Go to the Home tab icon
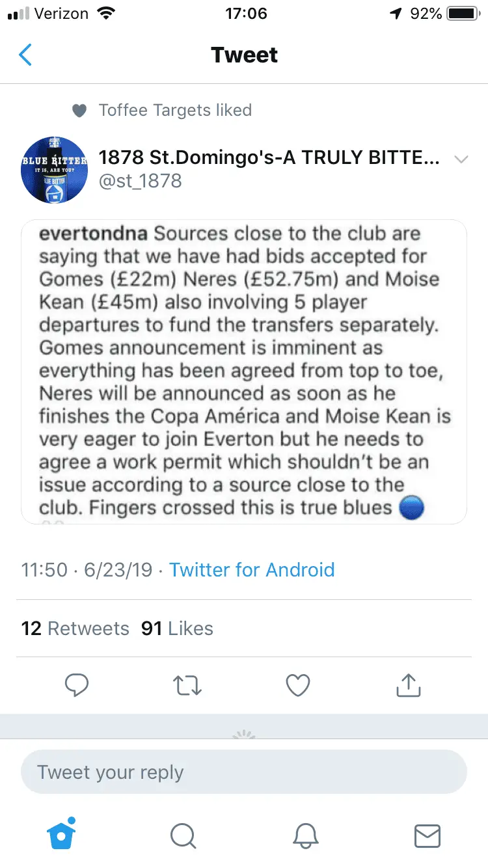The width and height of the screenshot is (488, 868). pos(61,835)
